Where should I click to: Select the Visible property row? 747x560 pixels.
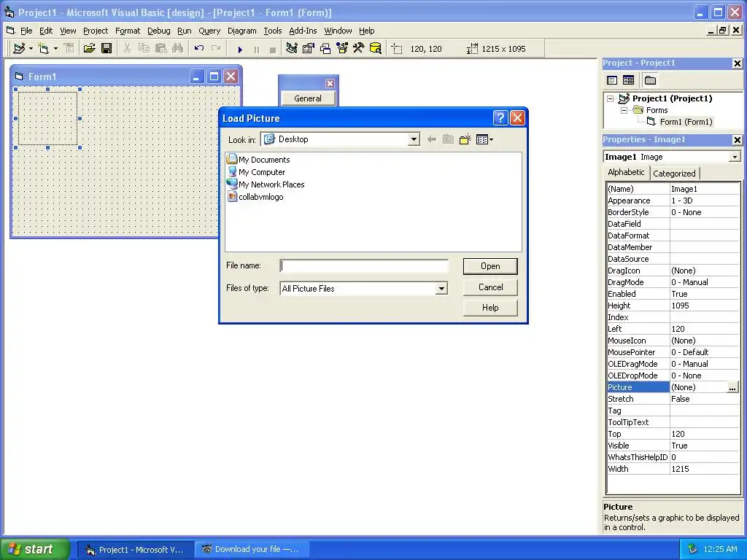click(x=673, y=446)
